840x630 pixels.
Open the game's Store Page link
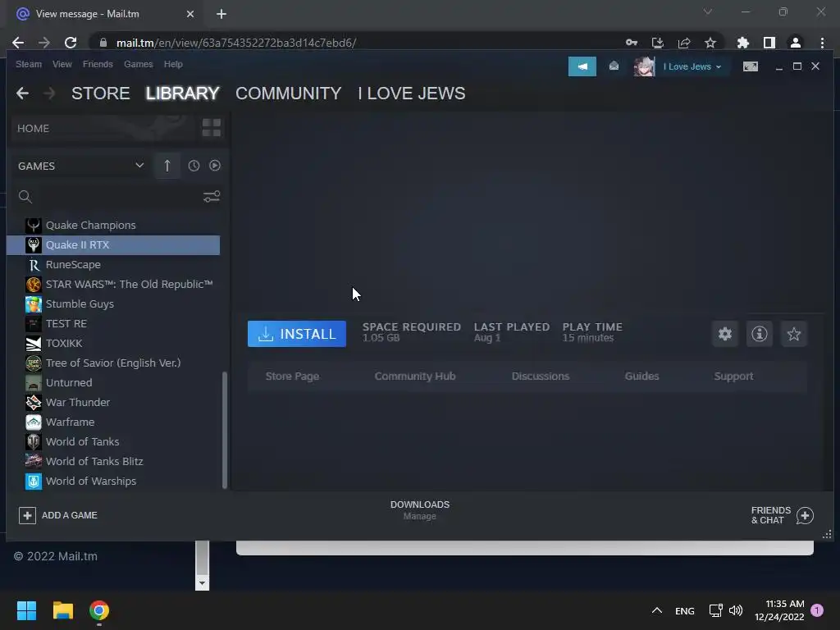[x=293, y=376]
